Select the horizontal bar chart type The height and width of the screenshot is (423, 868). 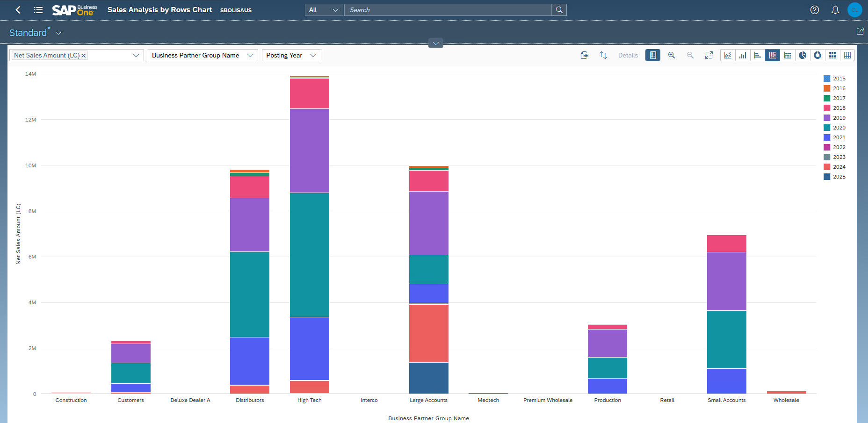[758, 55]
